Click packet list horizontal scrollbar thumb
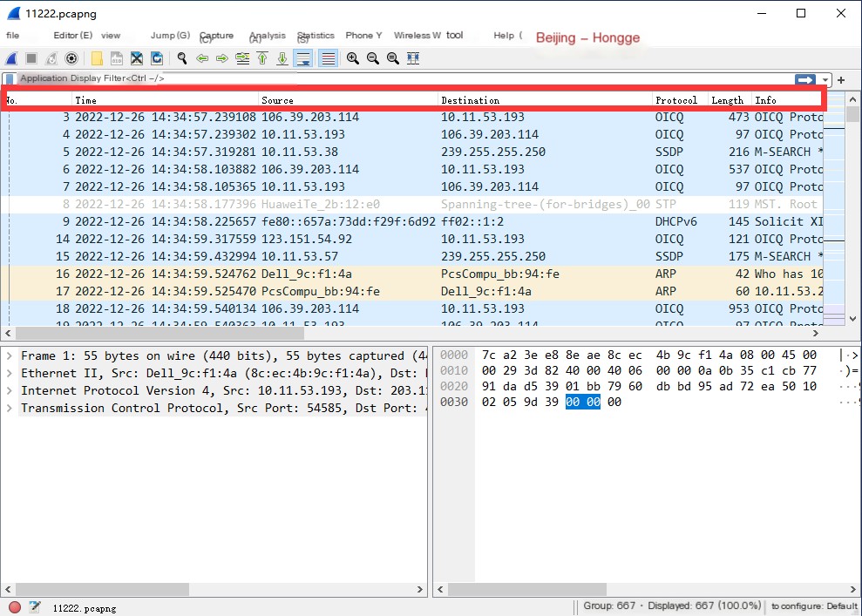 (160, 333)
